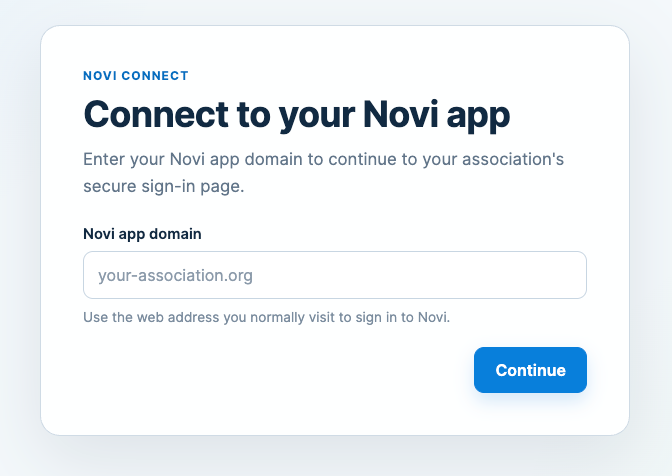Image resolution: width=672 pixels, height=476 pixels.
Task: Click the 'Use the web address' helper text
Action: click(267, 317)
